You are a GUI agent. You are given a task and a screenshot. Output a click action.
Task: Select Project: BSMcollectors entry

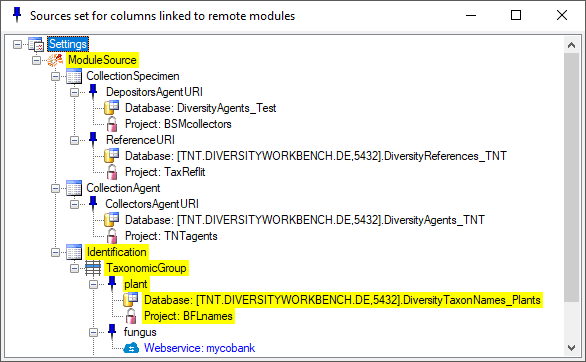pyautogui.click(x=178, y=124)
